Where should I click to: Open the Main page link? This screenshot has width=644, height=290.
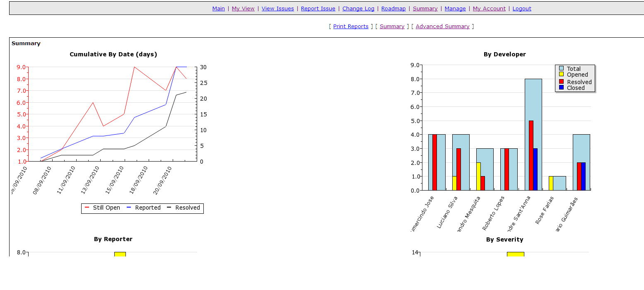pos(218,8)
